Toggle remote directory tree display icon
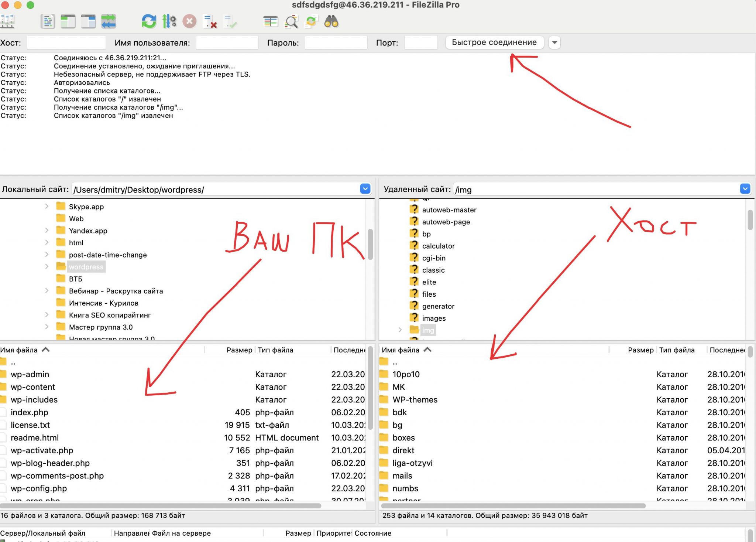Image resolution: width=756 pixels, height=542 pixels. point(88,21)
